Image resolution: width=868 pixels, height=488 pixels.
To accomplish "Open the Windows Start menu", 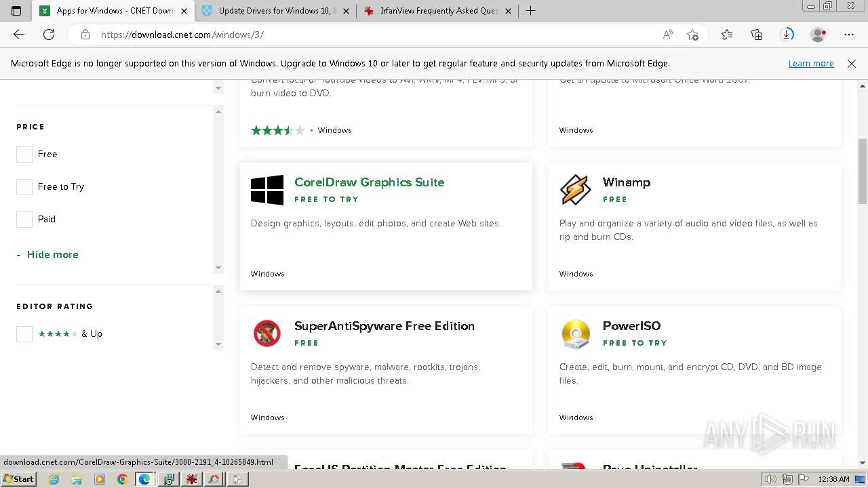I will tap(18, 479).
